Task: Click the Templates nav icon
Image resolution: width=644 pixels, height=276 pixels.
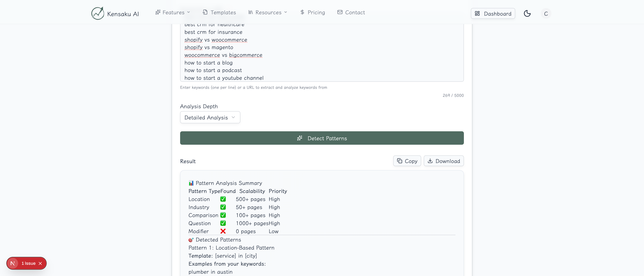Action: (x=205, y=12)
